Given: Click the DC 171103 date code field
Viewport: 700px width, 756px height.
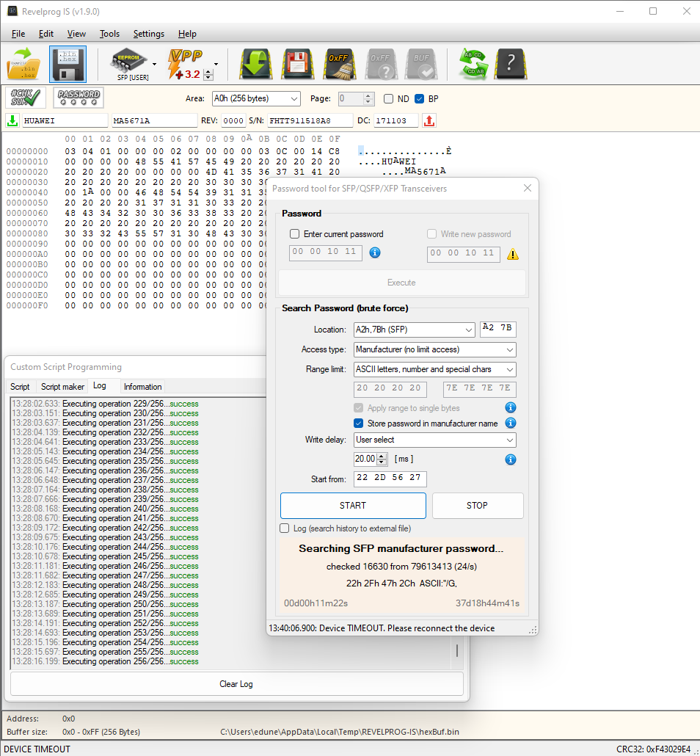Looking at the screenshot, I should click(x=395, y=120).
